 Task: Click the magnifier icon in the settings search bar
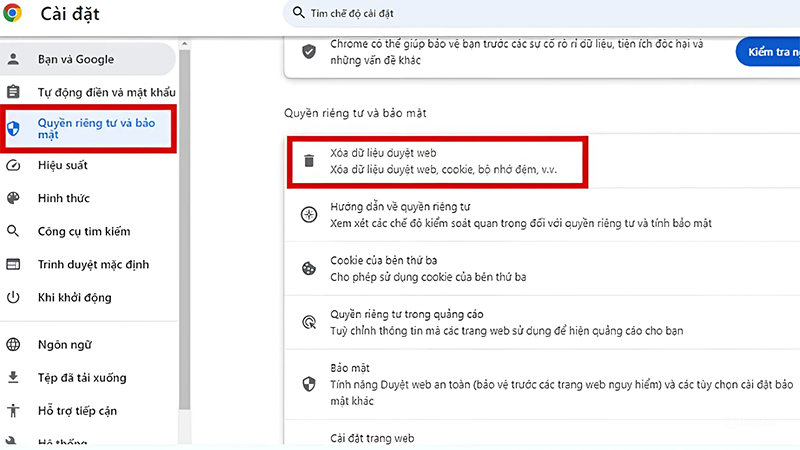click(x=298, y=13)
